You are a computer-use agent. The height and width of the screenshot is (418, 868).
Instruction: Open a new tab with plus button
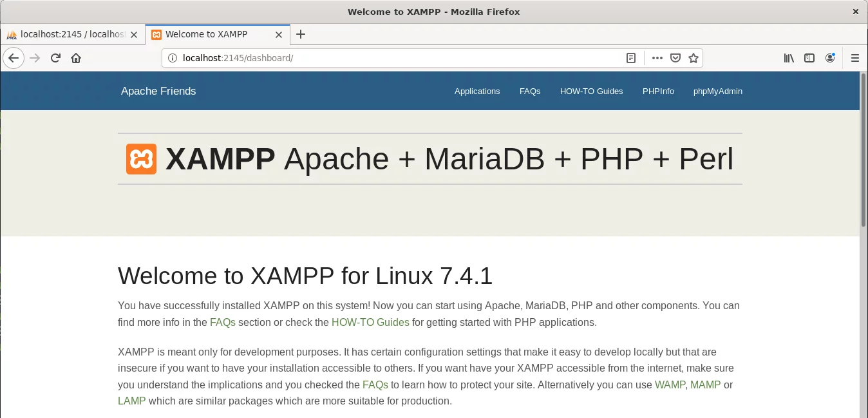coord(301,35)
